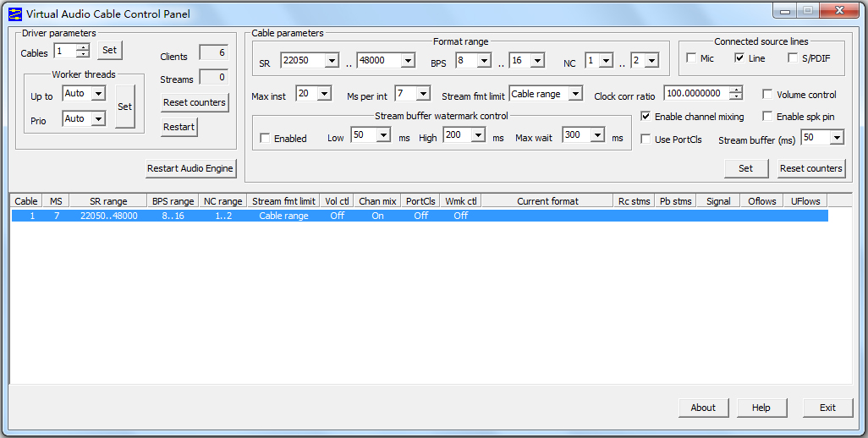Increase Cables count with the up spinner

click(x=83, y=47)
